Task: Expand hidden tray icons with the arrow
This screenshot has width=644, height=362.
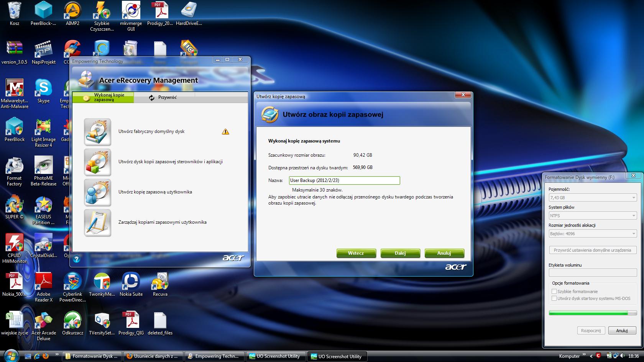Action: click(x=591, y=356)
